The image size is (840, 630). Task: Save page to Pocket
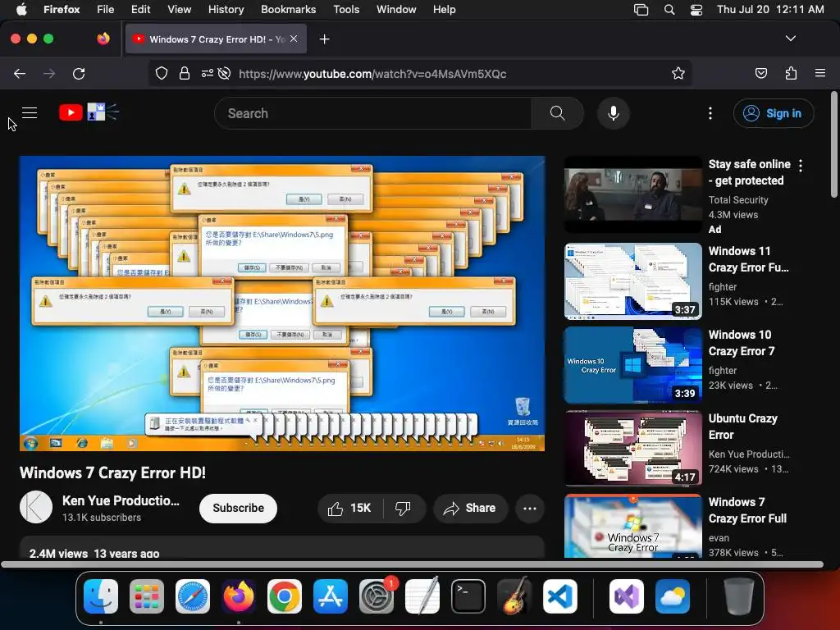pyautogui.click(x=760, y=73)
